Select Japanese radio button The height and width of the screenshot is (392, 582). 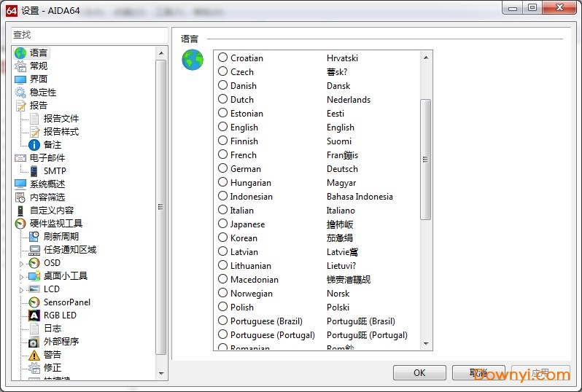(223, 224)
